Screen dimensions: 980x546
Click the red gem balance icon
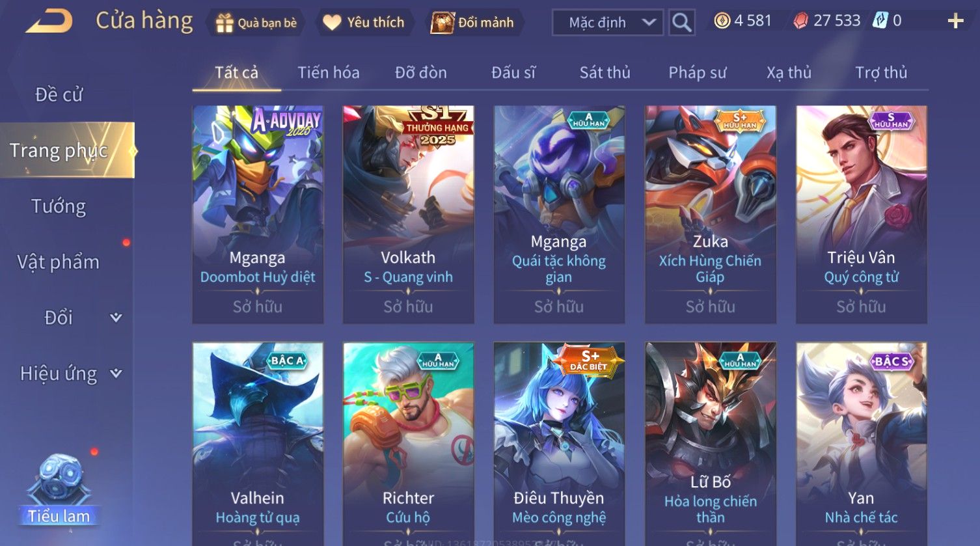click(x=801, y=21)
